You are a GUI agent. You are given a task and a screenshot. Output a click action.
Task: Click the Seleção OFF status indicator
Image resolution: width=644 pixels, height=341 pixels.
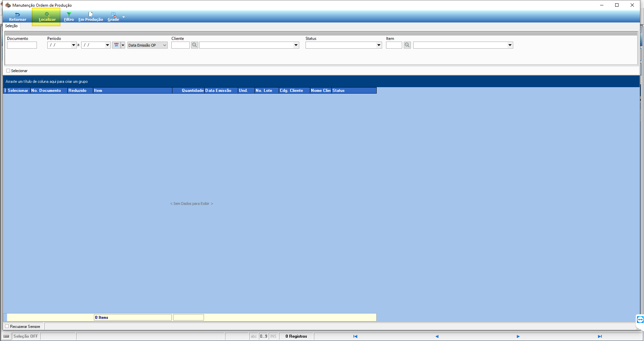[26, 336]
